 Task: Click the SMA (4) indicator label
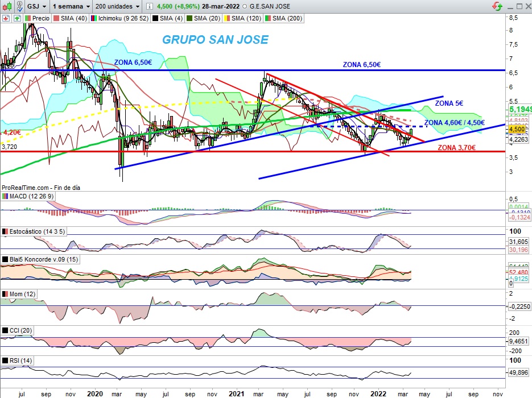coord(171,18)
